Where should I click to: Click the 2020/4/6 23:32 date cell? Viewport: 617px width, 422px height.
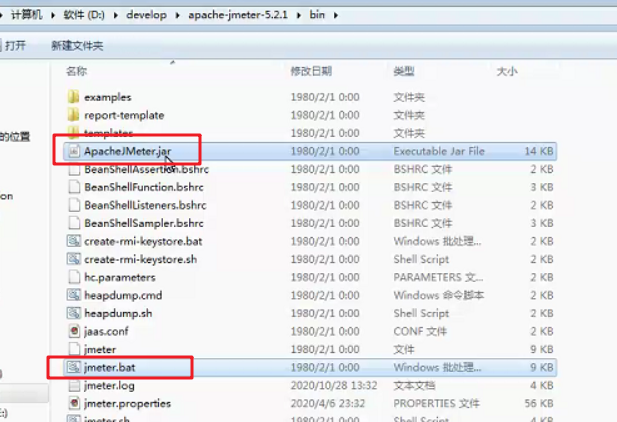click(328, 403)
